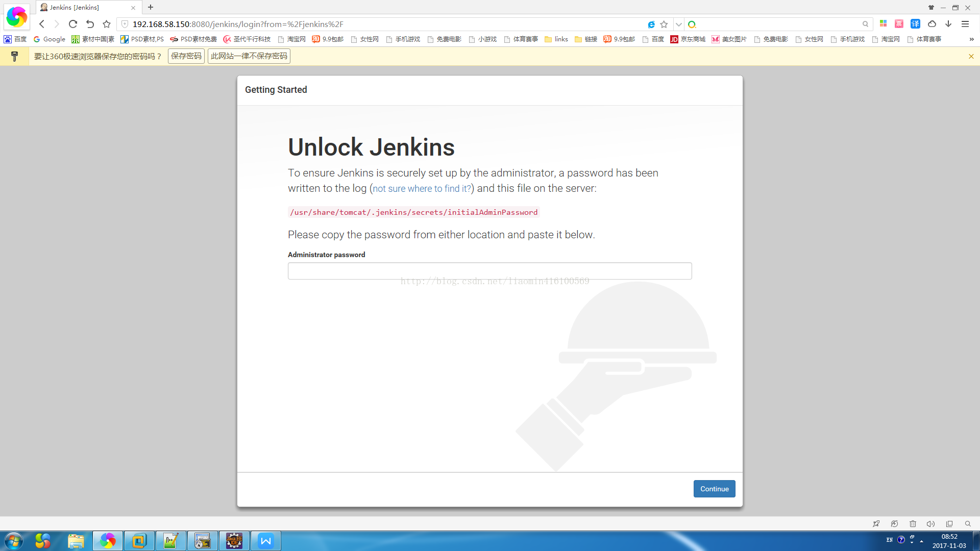
Task: Open the Google bookmark
Action: tap(50, 39)
